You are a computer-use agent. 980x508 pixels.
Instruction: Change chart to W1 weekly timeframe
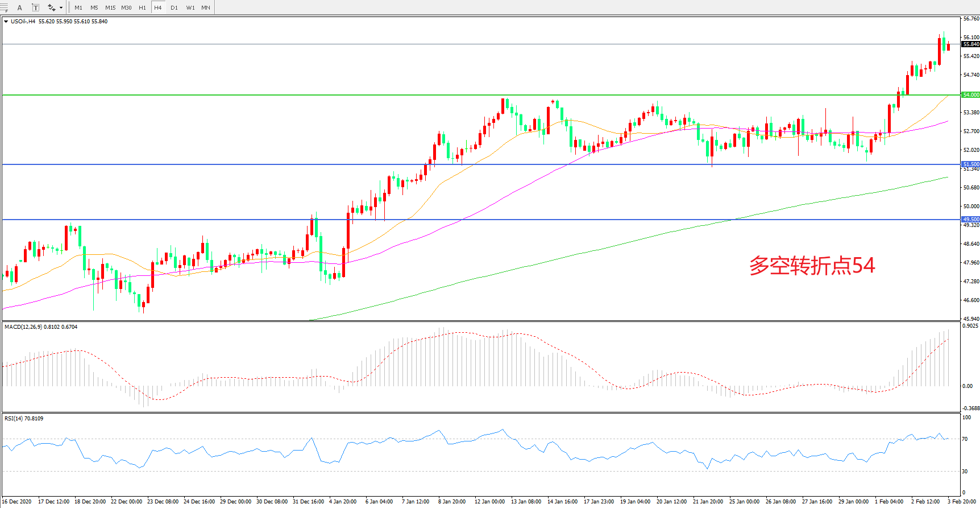click(190, 7)
